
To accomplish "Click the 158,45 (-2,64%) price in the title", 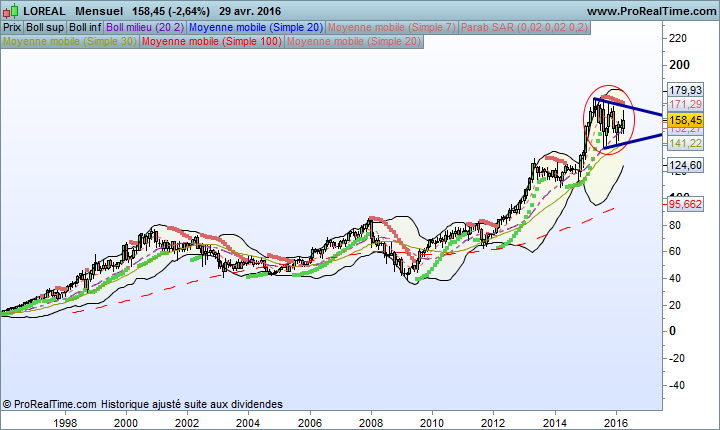I will click(x=171, y=11).
